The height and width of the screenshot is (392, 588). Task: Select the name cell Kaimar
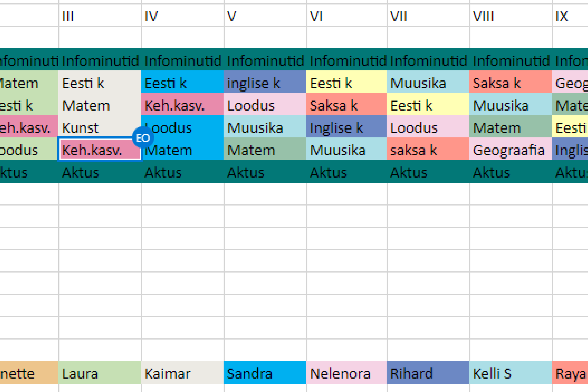click(182, 374)
